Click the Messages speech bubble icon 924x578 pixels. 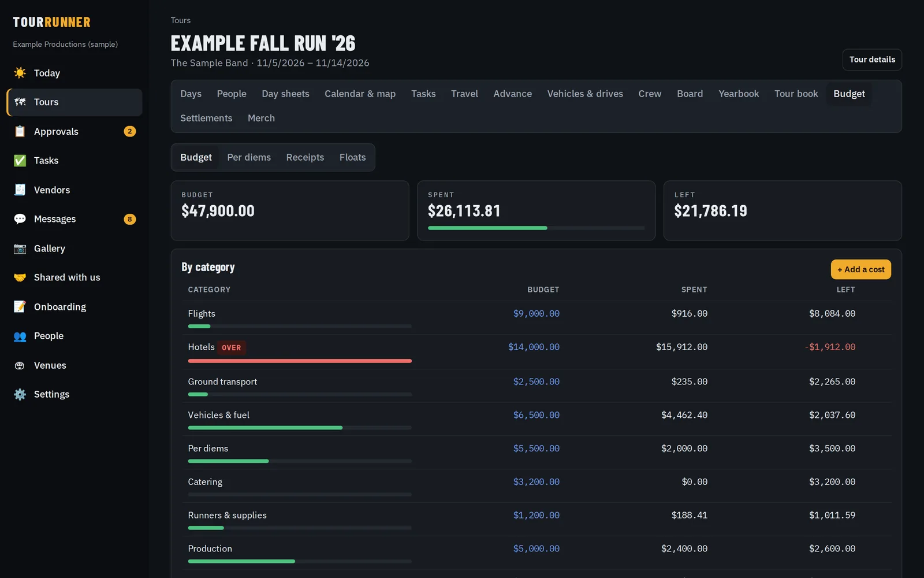[20, 219]
